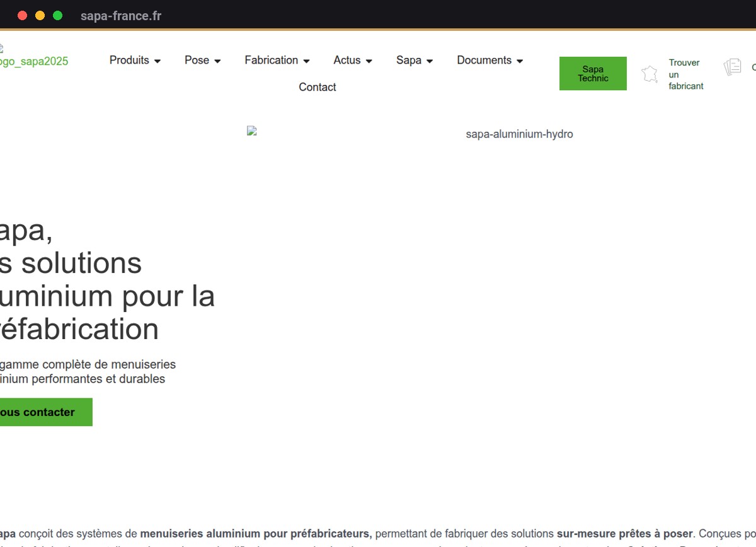Expand the caret arrow beside Produits
Screen dimensions: 756x547
(157, 61)
